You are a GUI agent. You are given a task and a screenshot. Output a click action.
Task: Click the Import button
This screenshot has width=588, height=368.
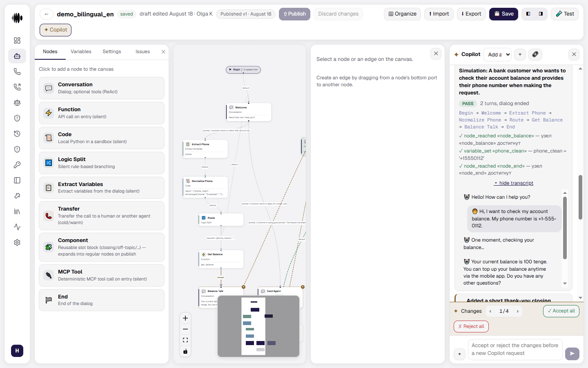pos(439,14)
